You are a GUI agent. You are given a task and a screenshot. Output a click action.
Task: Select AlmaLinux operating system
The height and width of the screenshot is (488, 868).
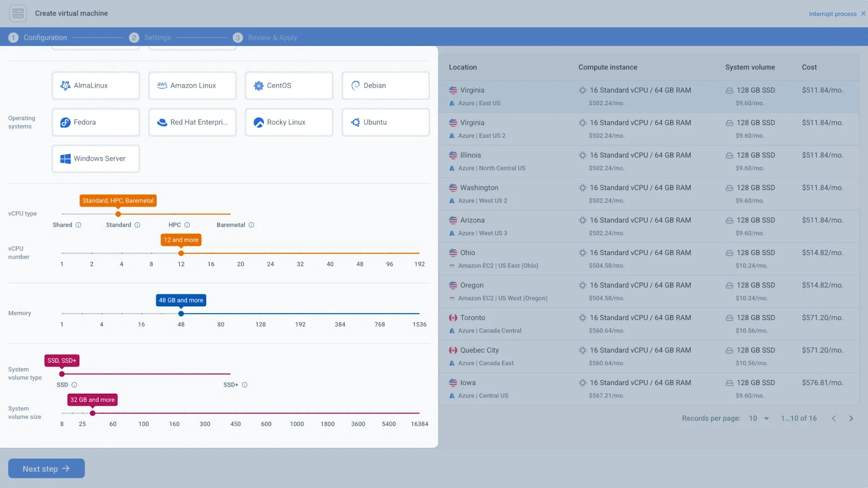click(x=95, y=86)
